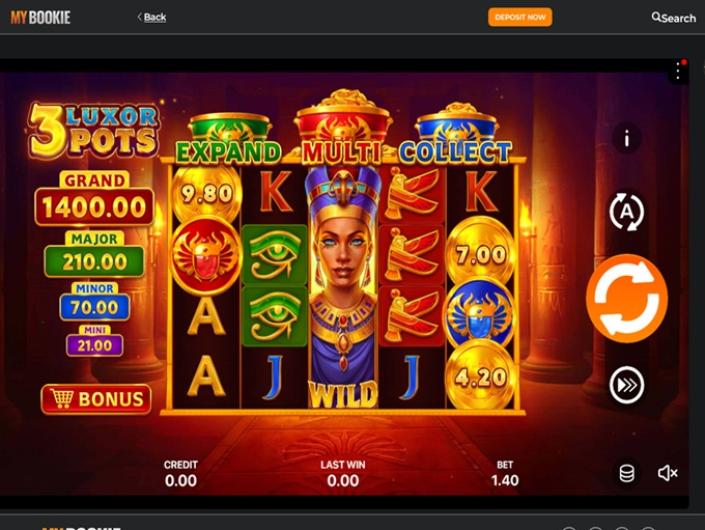Click the Grand 1400.00 jackpot panel
Image resolution: width=705 pixels, height=530 pixels.
click(94, 199)
